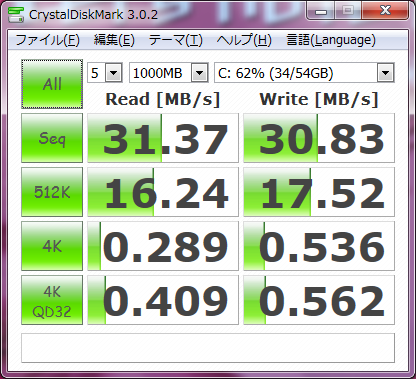Open the ヘルプ(H) menu

[x=244, y=40]
